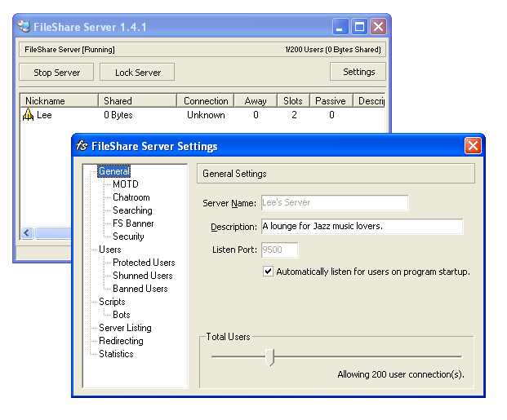Image resolution: width=507 pixels, height=420 pixels.
Task: Open the Bots settings under Scripts
Action: point(122,315)
